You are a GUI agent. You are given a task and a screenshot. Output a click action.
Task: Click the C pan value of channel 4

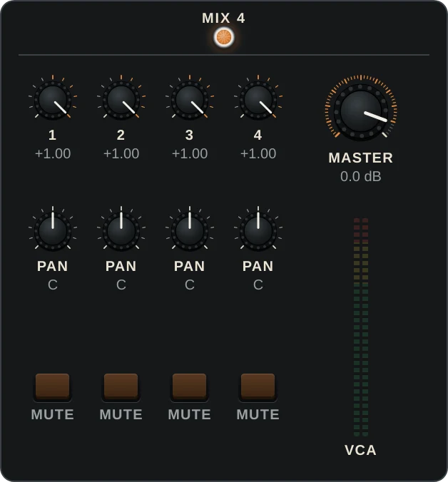click(x=258, y=285)
